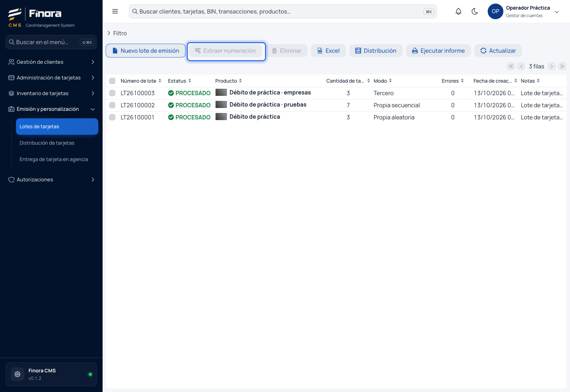Expand the Filtro section
This screenshot has width=570, height=392.
coord(117,33)
